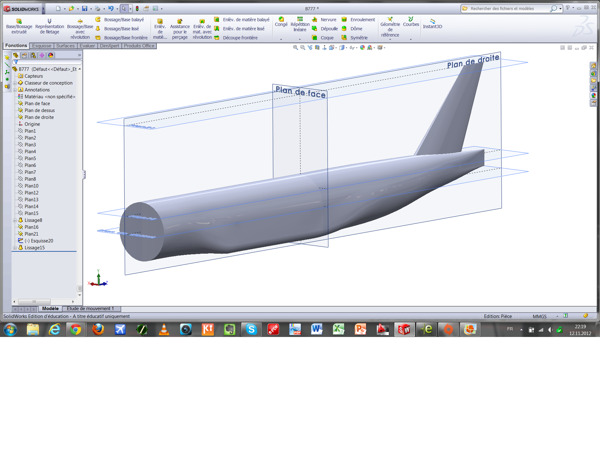Click the Skype icon in taskbar
The width and height of the screenshot is (600, 468).
[251, 329]
